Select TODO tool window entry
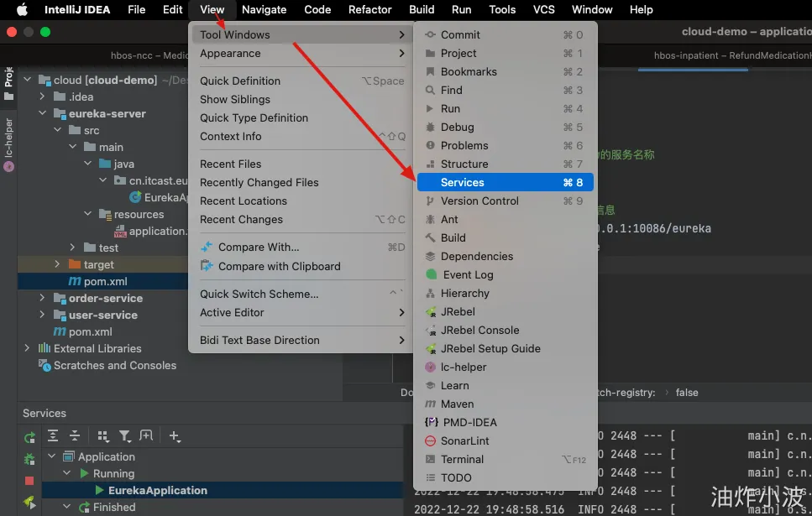 pyautogui.click(x=505, y=477)
